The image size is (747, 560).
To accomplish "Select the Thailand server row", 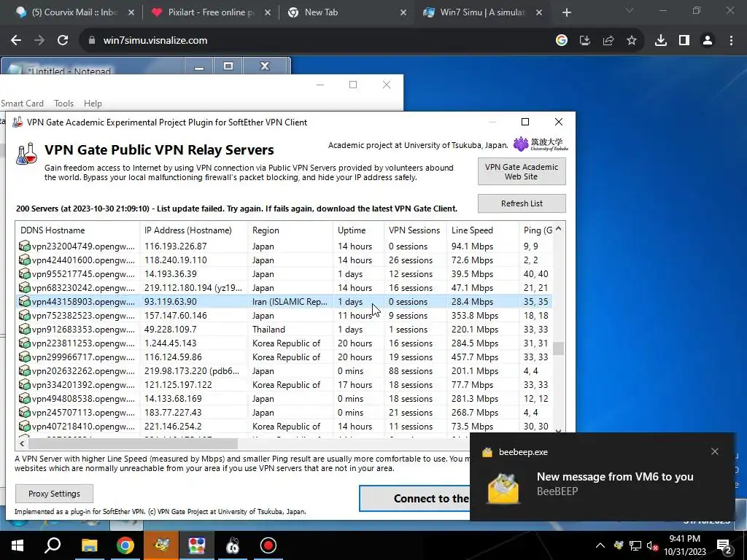I will pos(285,329).
